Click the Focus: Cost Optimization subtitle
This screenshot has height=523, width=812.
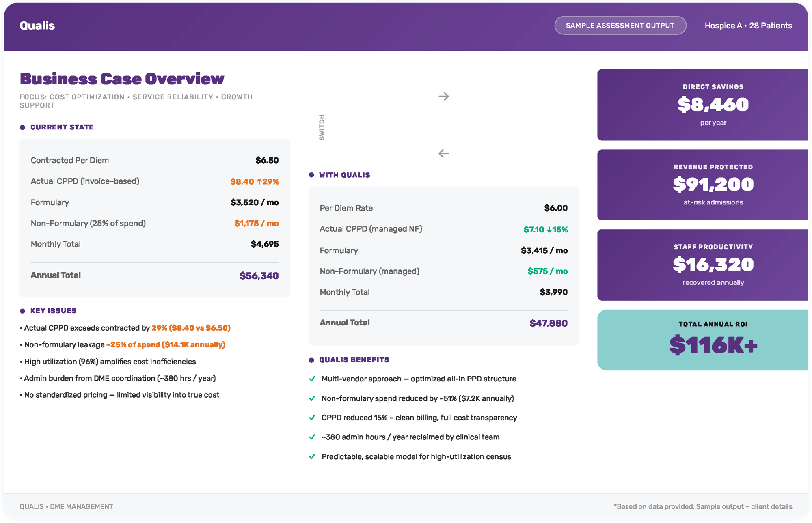click(136, 101)
